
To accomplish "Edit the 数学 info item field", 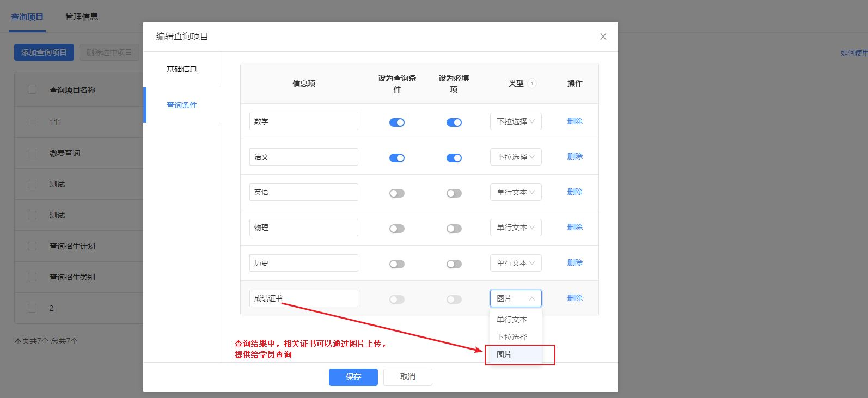I will tap(304, 121).
